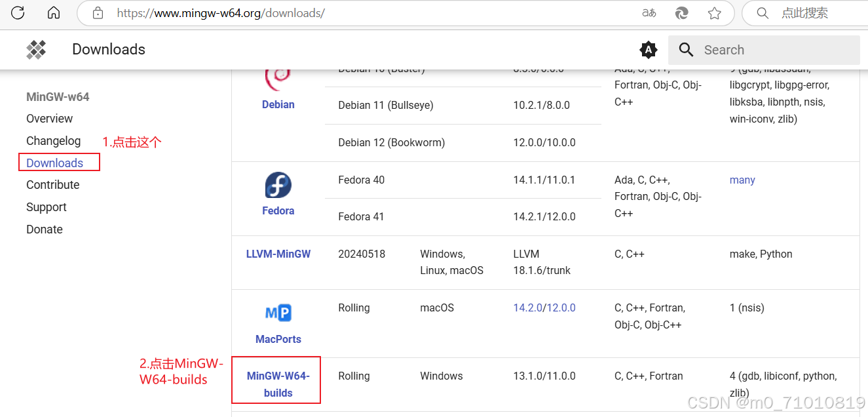Open the Debian distribution logo icon

[x=278, y=79]
